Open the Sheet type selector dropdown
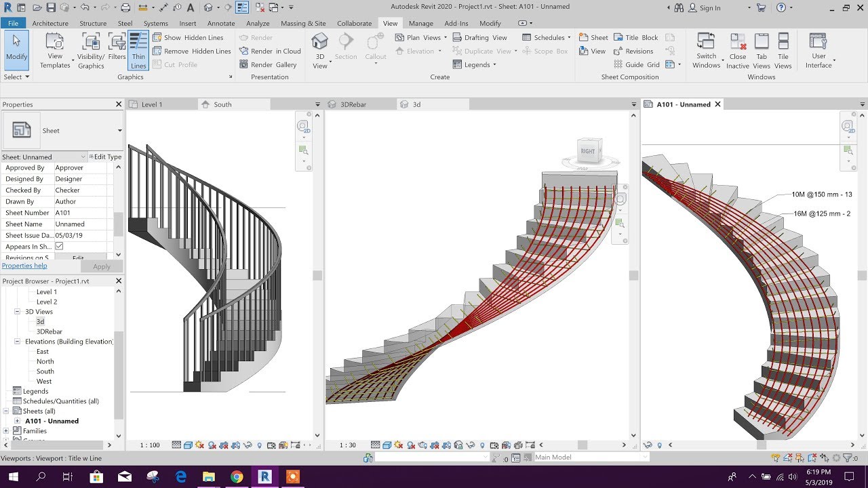This screenshot has height=488, width=868. (x=119, y=130)
